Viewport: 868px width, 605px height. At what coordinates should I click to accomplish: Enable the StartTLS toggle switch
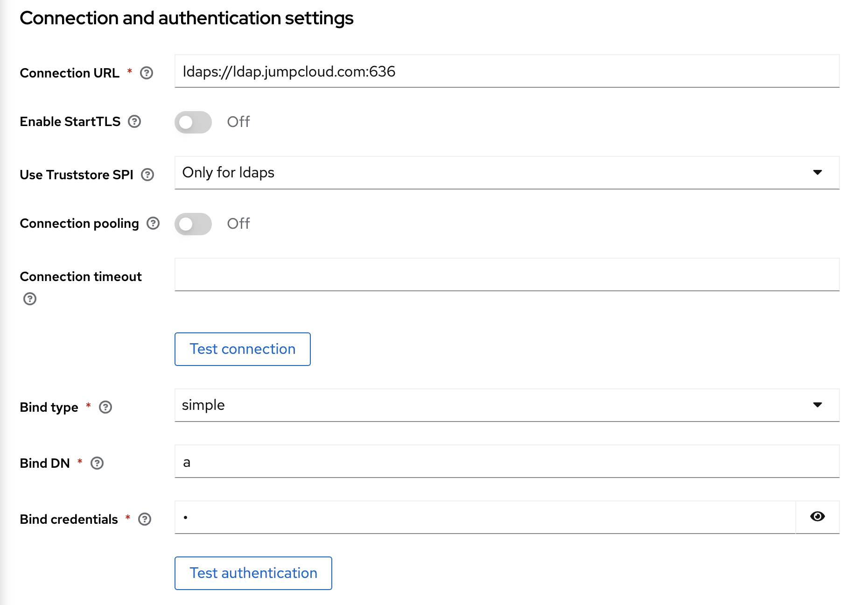(193, 122)
